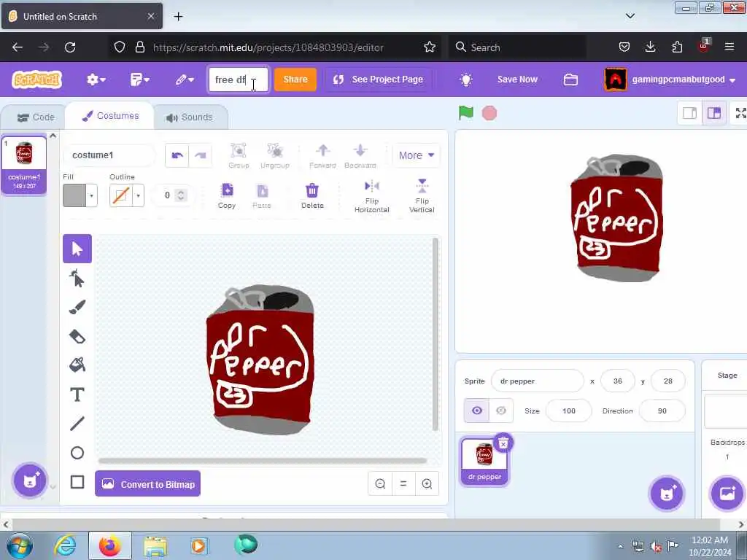747x560 pixels.
Task: Expand the More options dropdown
Action: coord(416,155)
